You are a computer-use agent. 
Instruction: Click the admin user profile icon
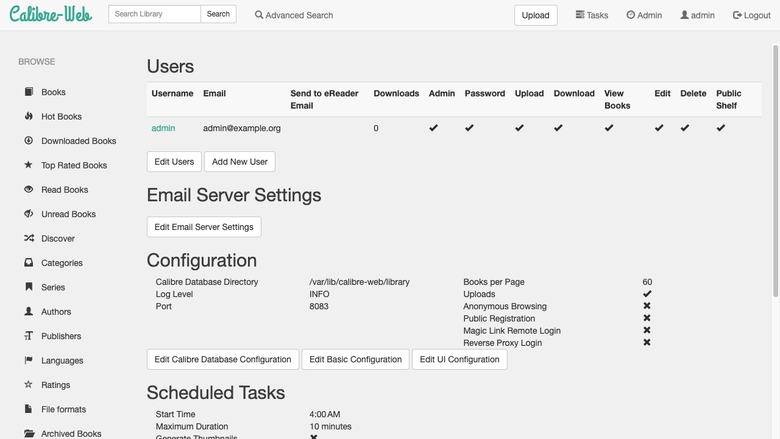[684, 15]
